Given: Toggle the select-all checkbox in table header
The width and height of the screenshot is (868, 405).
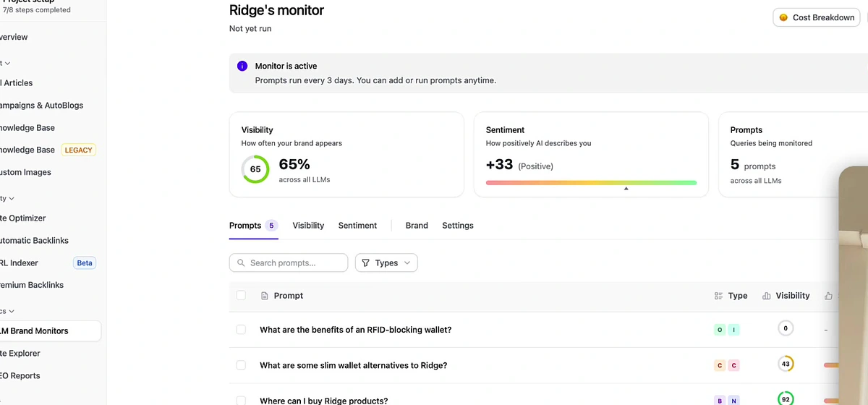Looking at the screenshot, I should coord(241,295).
